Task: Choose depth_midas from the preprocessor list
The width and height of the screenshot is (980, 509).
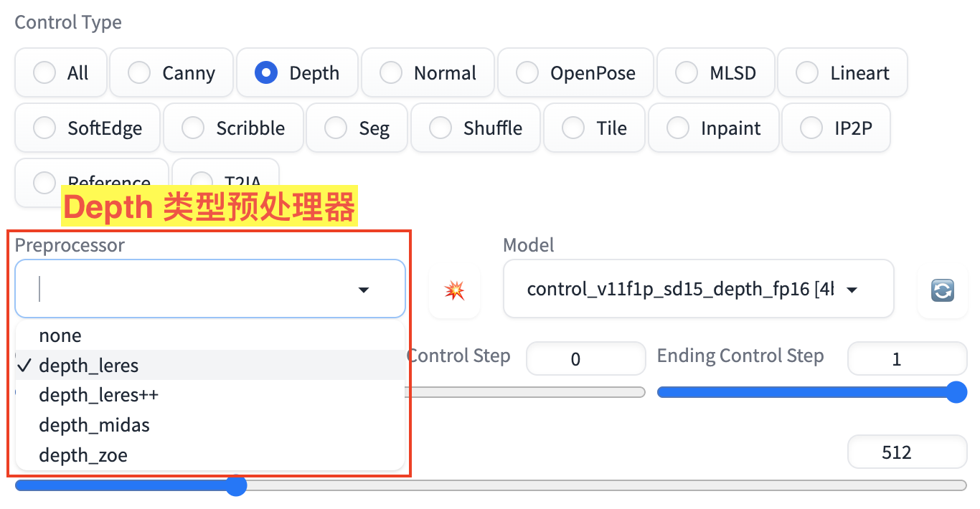Action: (x=95, y=425)
